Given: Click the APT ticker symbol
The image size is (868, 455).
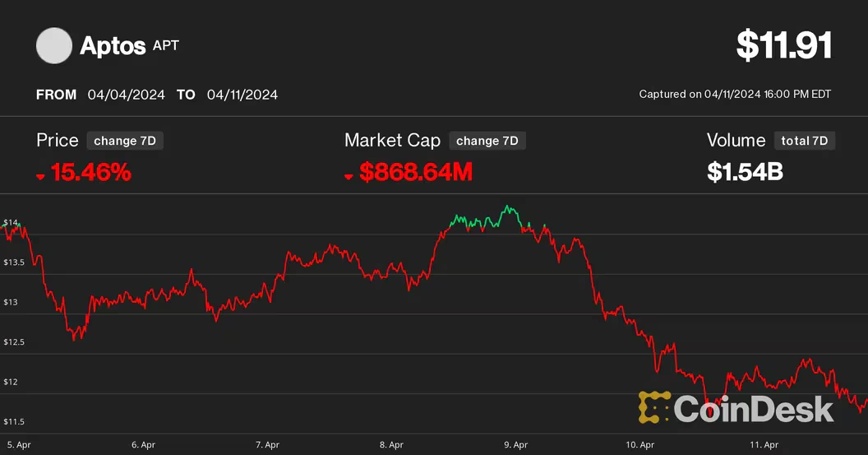Looking at the screenshot, I should click(x=165, y=45).
